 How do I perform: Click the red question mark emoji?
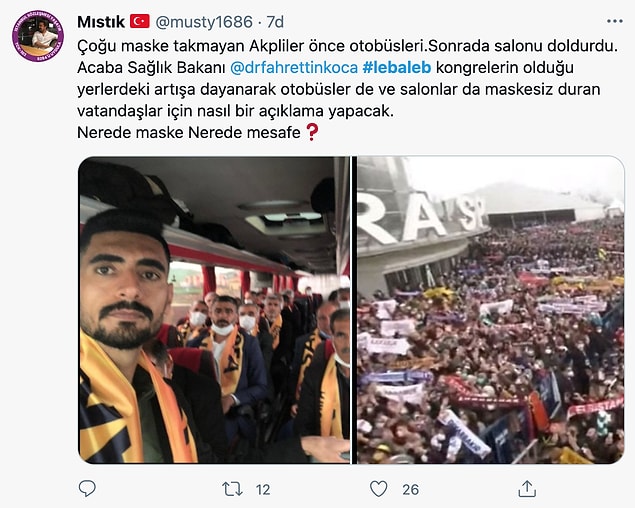pyautogui.click(x=311, y=132)
